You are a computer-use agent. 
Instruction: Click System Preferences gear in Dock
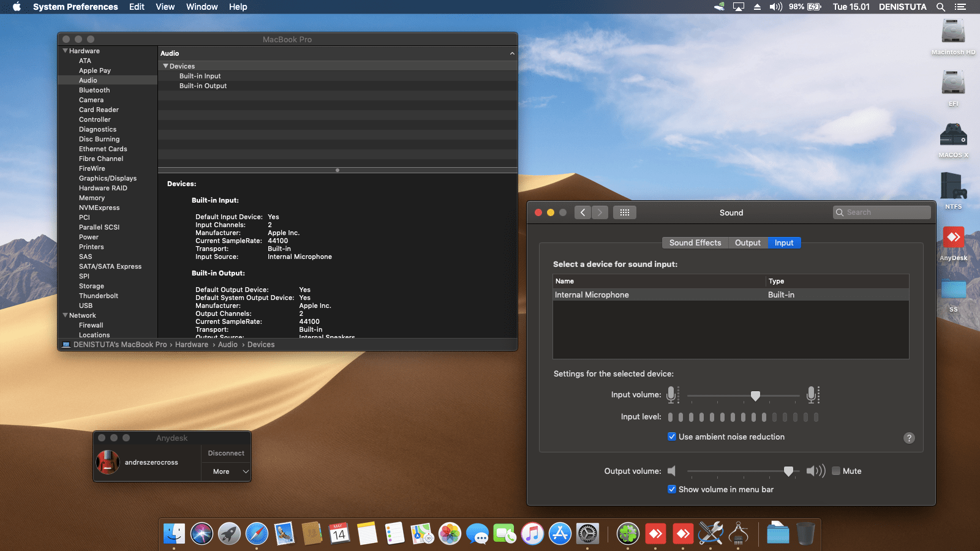pyautogui.click(x=587, y=534)
